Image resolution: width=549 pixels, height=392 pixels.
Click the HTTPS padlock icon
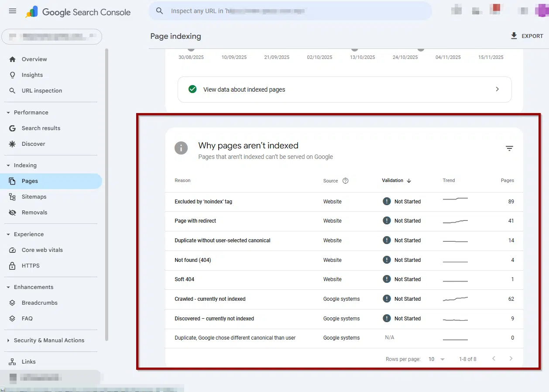(12, 266)
